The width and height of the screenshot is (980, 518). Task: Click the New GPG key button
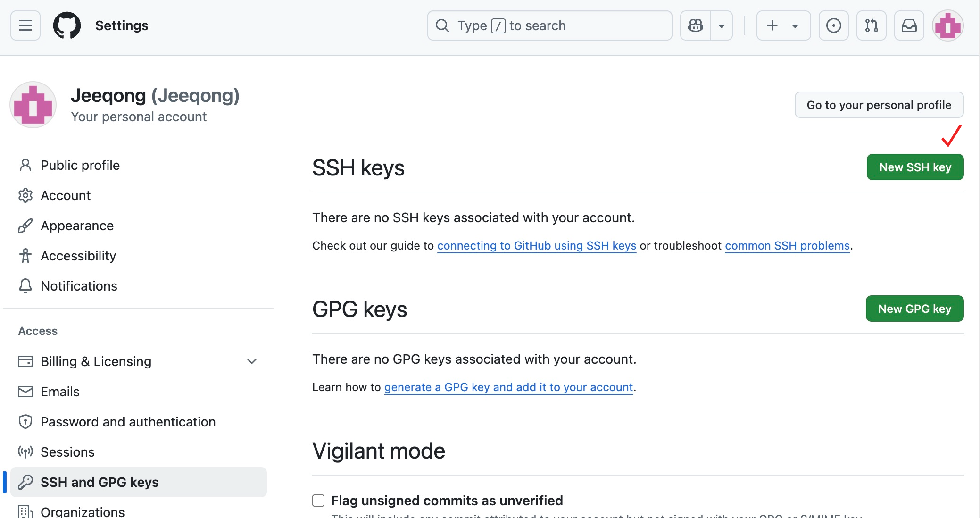[x=914, y=309]
